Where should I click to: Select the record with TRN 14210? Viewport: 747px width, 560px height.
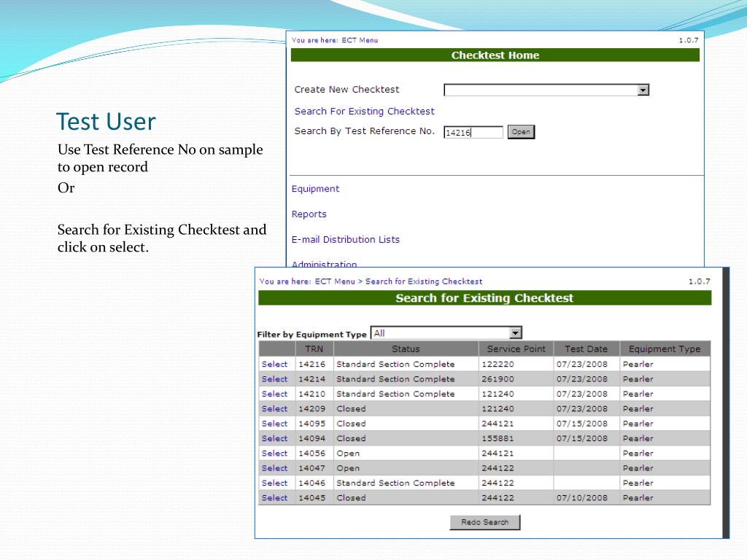point(274,394)
